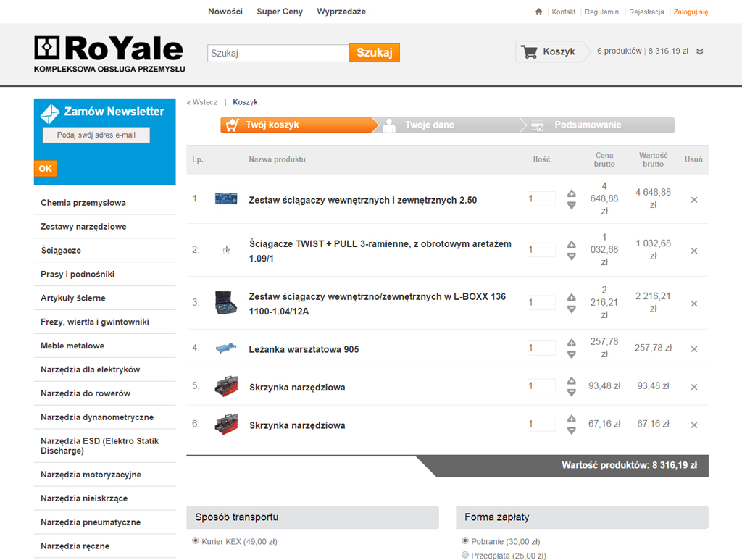This screenshot has width=742, height=560.
Task: Open Narzędzia pneumatyczne category
Action: [x=91, y=522]
